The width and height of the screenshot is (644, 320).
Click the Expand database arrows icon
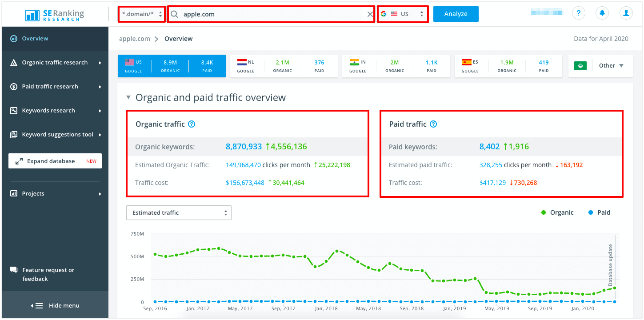[19, 161]
